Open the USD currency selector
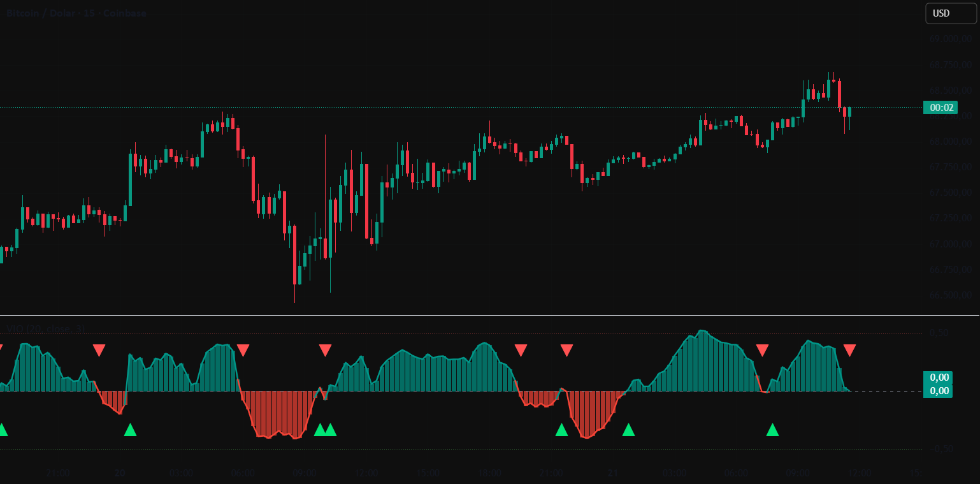This screenshot has height=484, width=980. click(x=951, y=13)
